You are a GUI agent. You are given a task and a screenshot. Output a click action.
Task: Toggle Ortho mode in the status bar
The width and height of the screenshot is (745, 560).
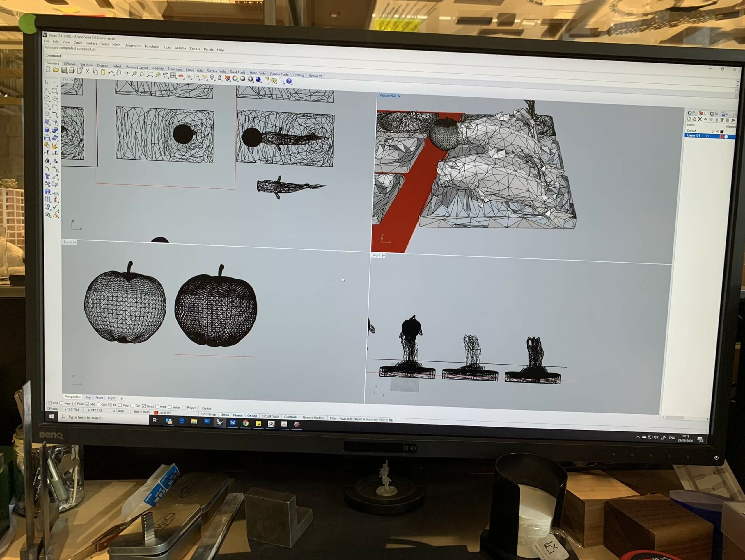point(225,415)
